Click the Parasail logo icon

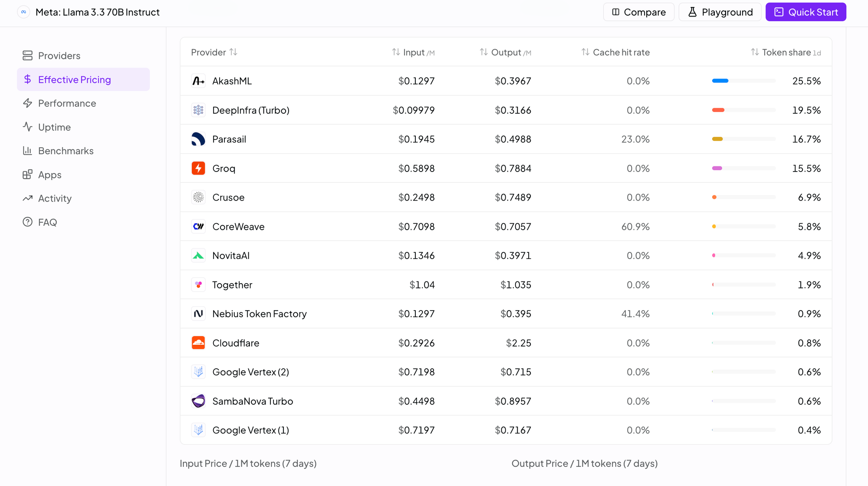point(198,139)
